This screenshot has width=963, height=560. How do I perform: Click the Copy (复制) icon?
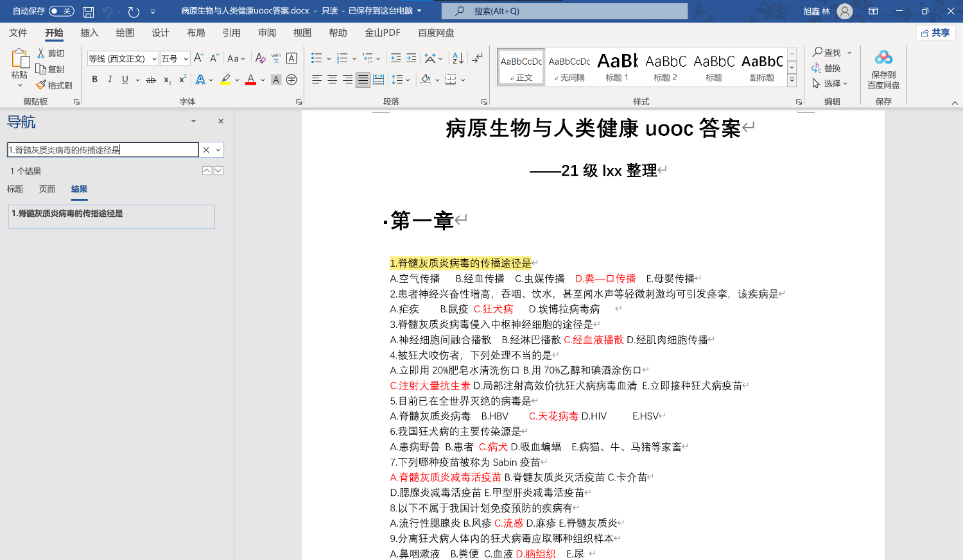pyautogui.click(x=41, y=69)
